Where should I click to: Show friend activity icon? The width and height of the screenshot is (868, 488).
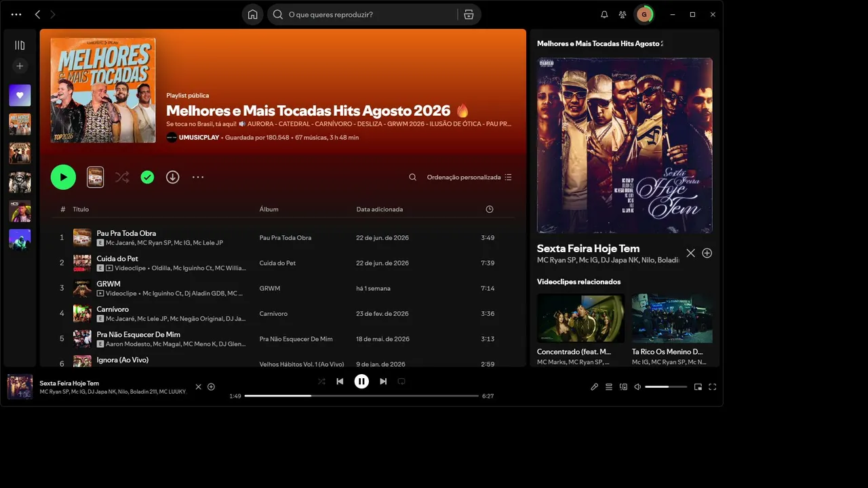(623, 14)
